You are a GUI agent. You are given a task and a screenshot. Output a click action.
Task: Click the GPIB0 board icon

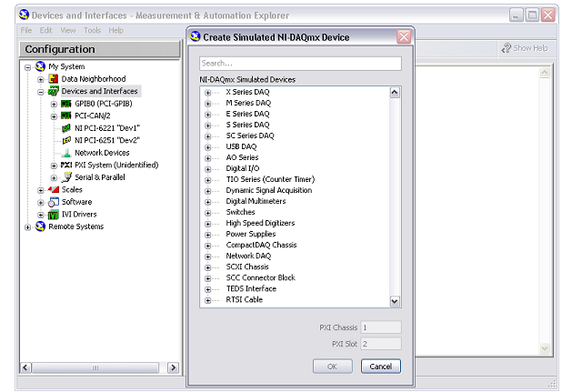tap(66, 104)
